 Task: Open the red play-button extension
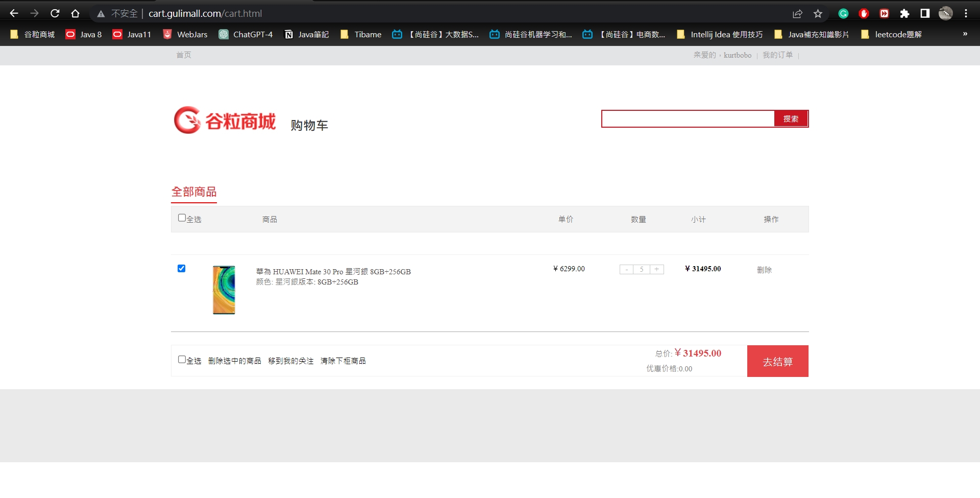pos(884,14)
